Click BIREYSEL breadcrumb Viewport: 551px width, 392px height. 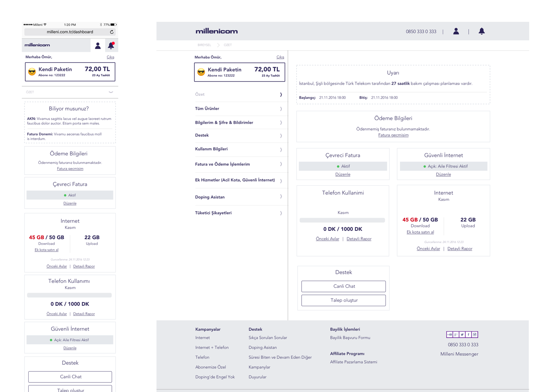click(204, 45)
